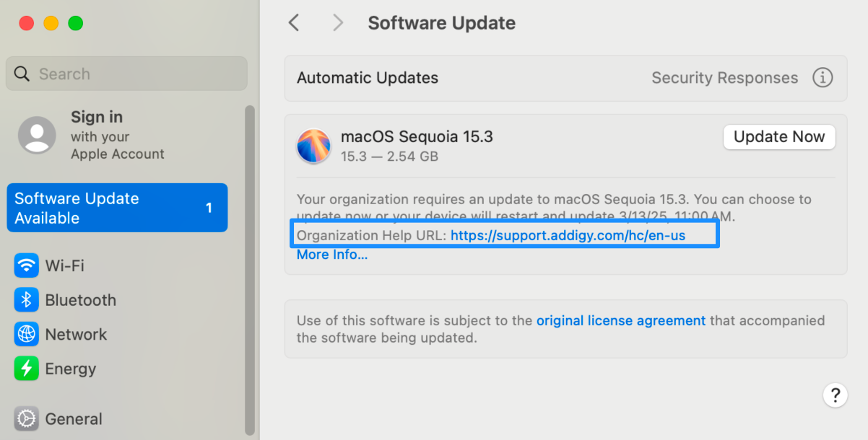This screenshot has height=440, width=868.
Task: Select the green Energy icon
Action: (x=27, y=369)
